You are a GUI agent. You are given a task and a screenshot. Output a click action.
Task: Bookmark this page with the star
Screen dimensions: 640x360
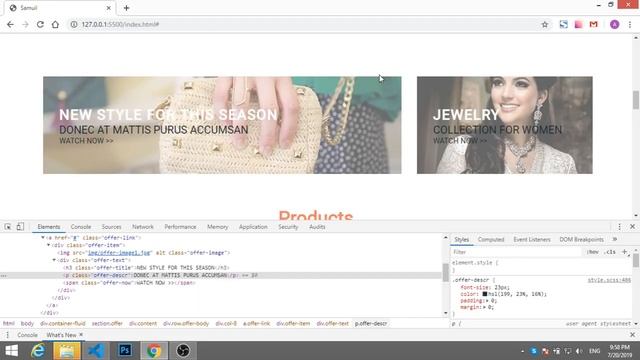pyautogui.click(x=544, y=24)
